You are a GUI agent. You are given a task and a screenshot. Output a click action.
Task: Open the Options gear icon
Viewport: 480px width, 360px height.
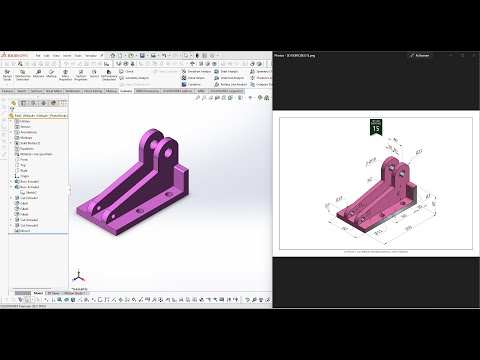[212, 55]
